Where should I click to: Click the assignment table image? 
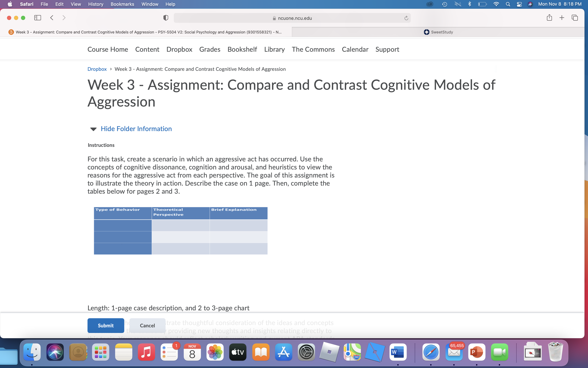[x=181, y=231]
